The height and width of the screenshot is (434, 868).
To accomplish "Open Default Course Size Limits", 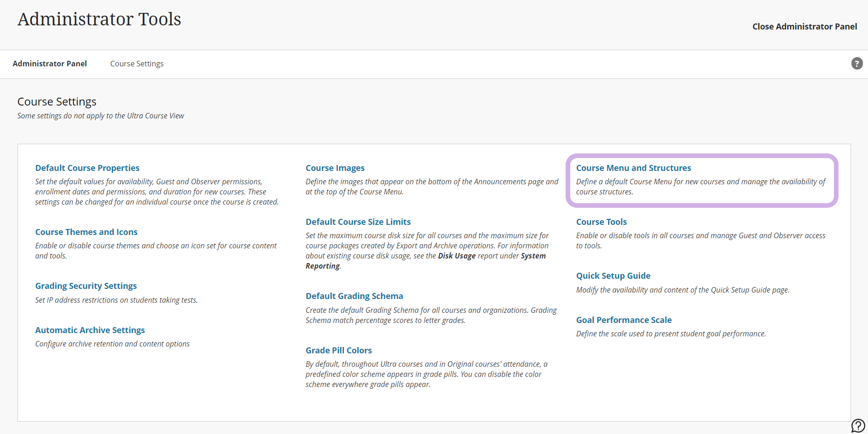I will pos(358,222).
